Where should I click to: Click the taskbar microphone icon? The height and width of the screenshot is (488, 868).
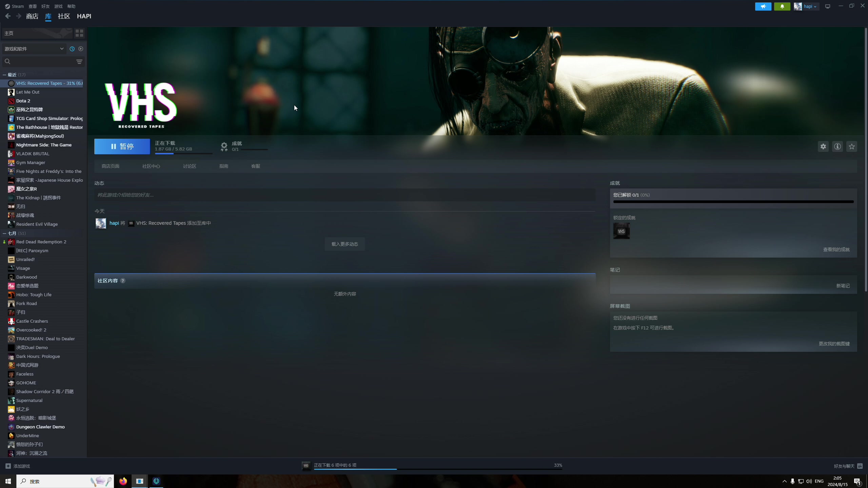coord(792,481)
